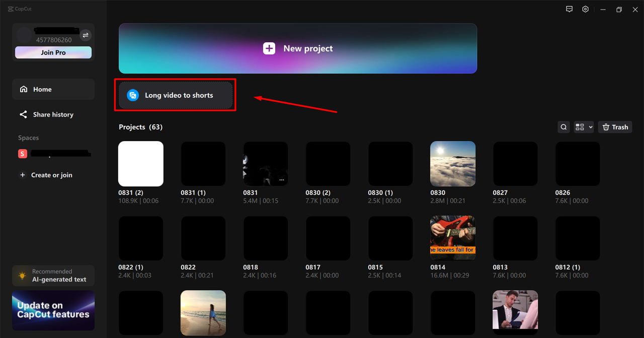Open the settings hexagon icon in title bar
The width and height of the screenshot is (644, 338).
pos(585,9)
